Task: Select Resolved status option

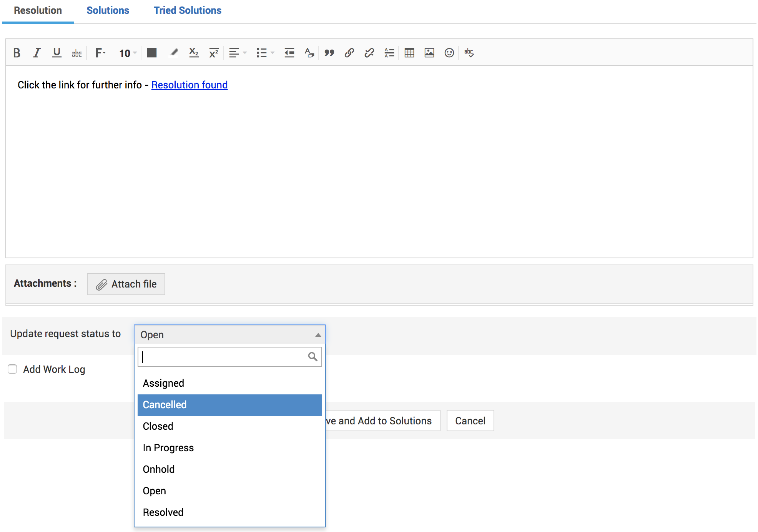Action: pyautogui.click(x=230, y=512)
